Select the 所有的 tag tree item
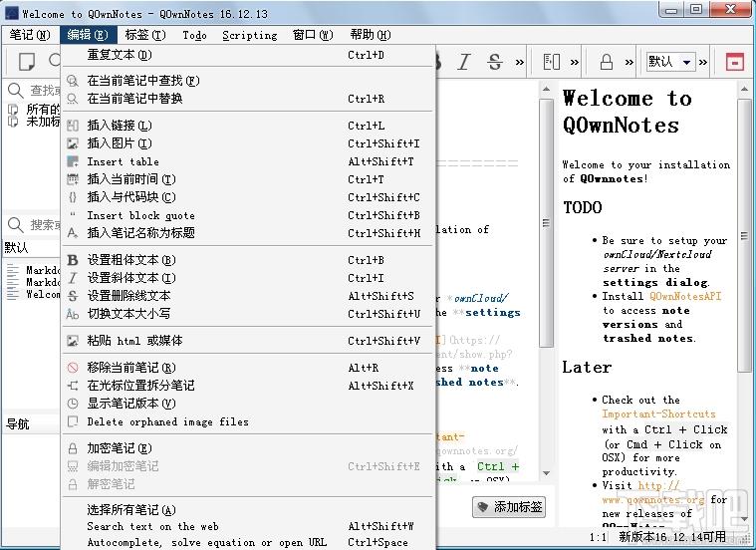 point(35,110)
